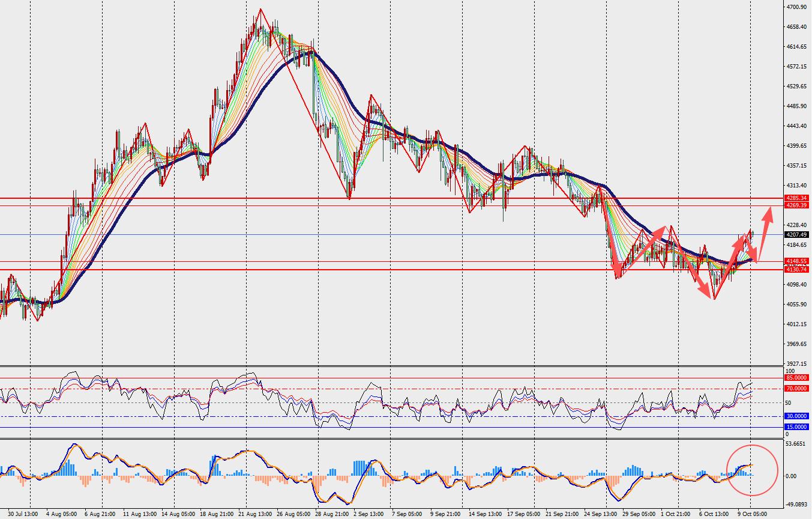The image size is (812, 519).
Task: Select the red 4285.34 price level label
Action: [x=796, y=198]
